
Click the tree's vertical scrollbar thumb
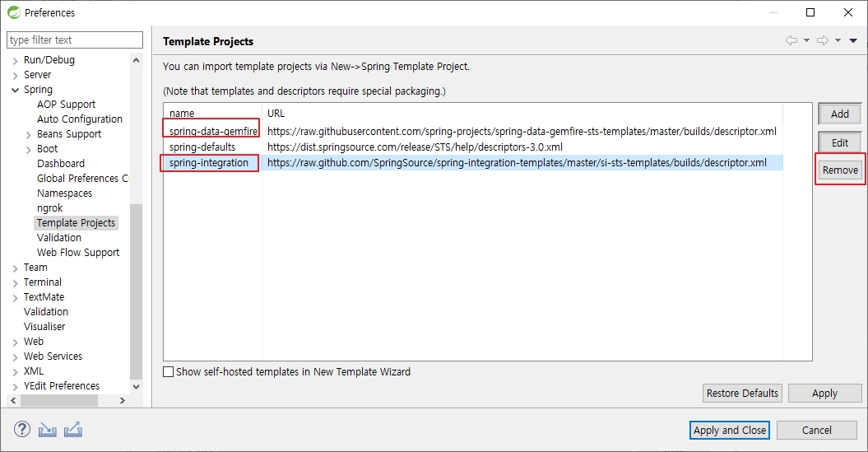[x=137, y=291]
